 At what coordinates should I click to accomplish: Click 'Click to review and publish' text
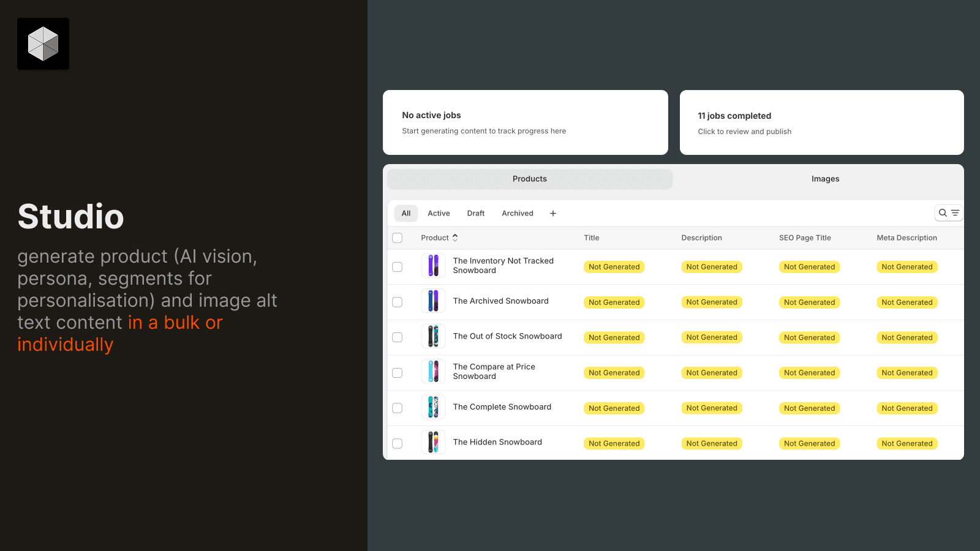(x=745, y=132)
